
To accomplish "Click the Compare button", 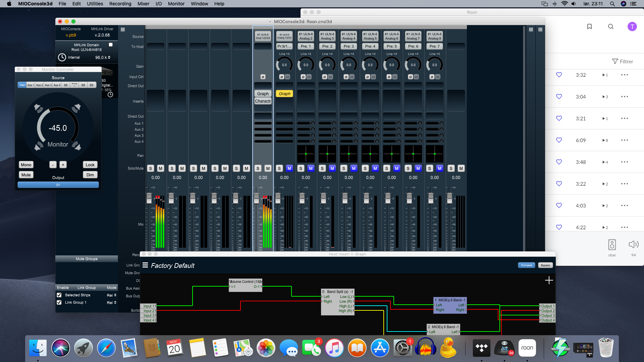I will coord(526,265).
